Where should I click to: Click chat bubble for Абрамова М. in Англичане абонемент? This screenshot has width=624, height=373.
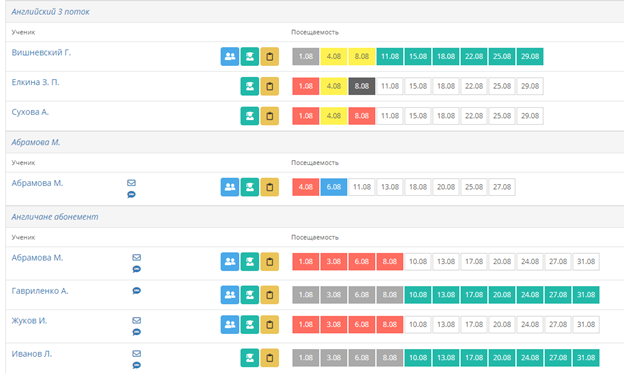coord(136,269)
